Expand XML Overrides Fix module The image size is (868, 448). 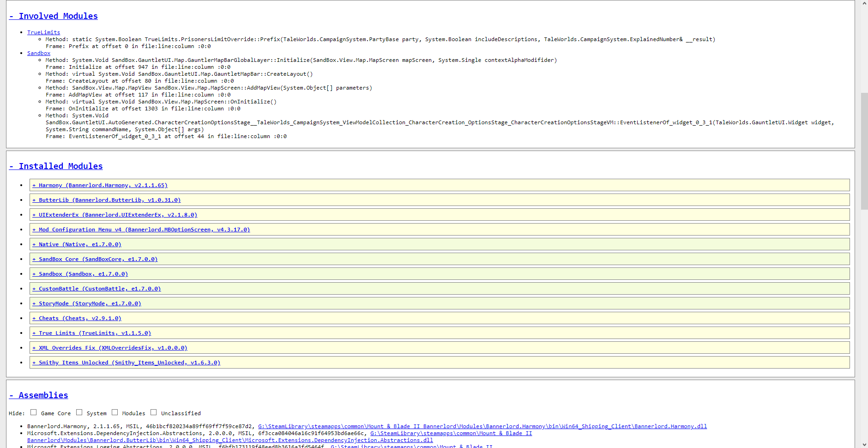110,348
